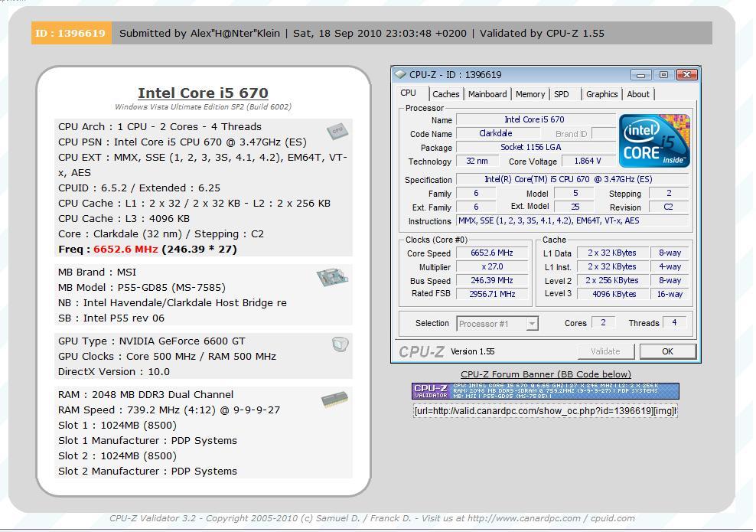
Task: Click the Package value Socket 1156 LGA
Action: click(535, 147)
